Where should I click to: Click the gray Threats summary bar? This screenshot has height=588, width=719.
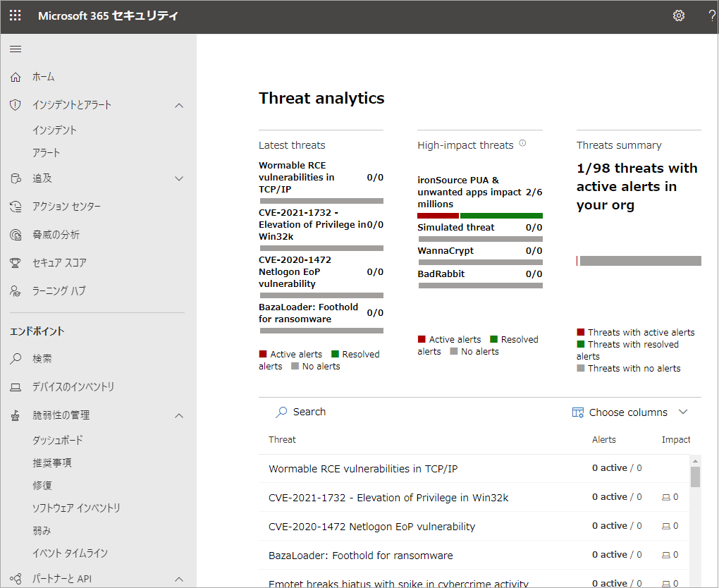pyautogui.click(x=641, y=261)
